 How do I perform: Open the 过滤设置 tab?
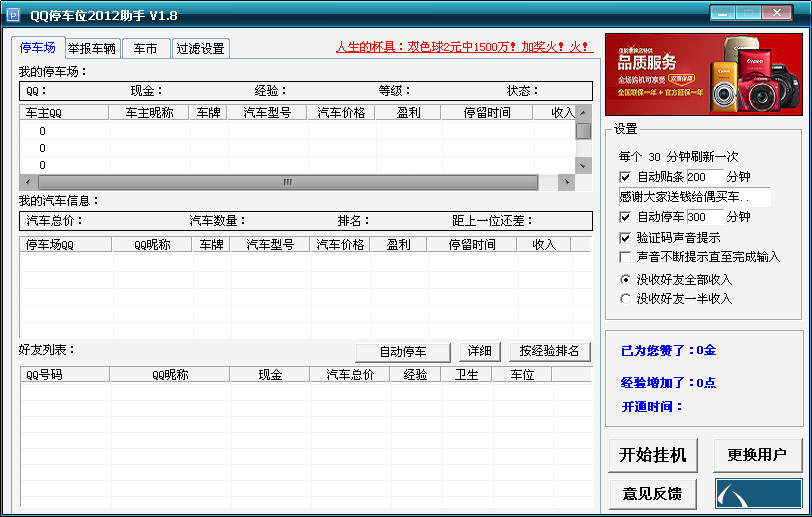(200, 48)
